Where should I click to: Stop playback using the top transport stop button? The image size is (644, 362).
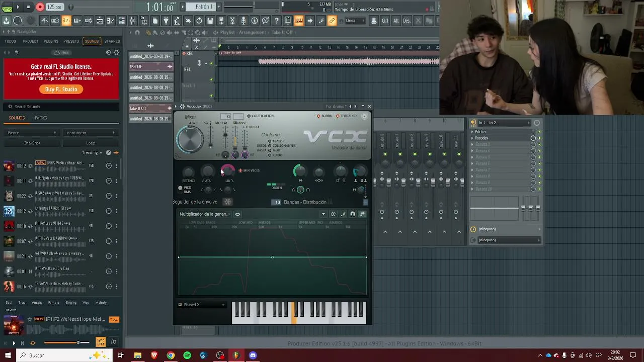28,7
